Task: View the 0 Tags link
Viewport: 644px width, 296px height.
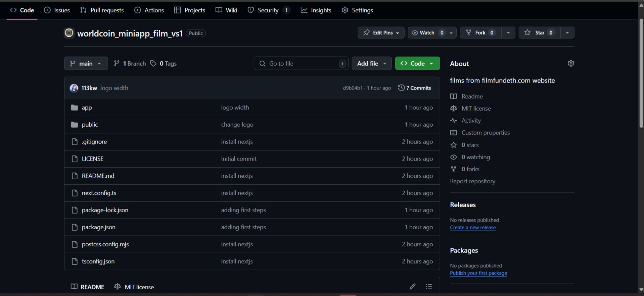Action: click(x=163, y=63)
